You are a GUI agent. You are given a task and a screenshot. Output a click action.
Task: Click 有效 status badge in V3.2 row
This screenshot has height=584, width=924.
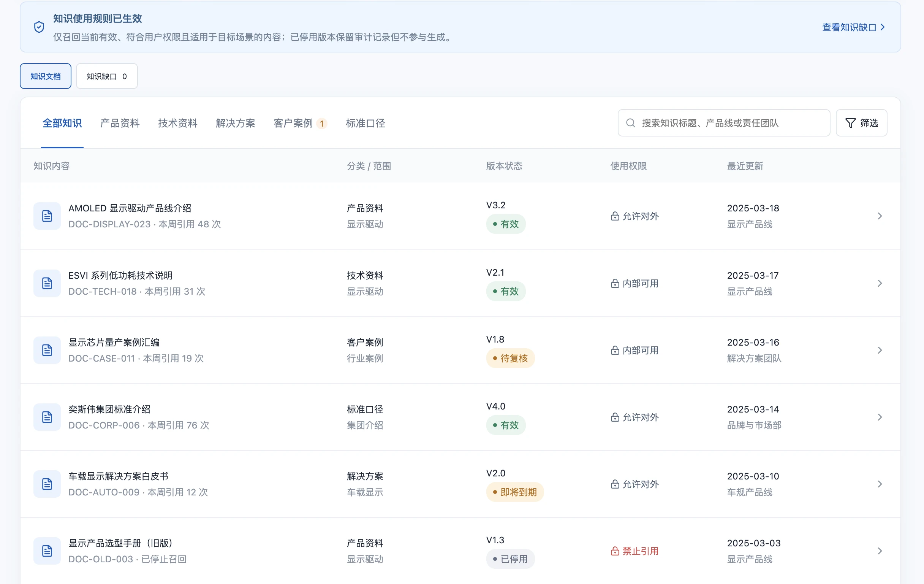[x=506, y=224]
